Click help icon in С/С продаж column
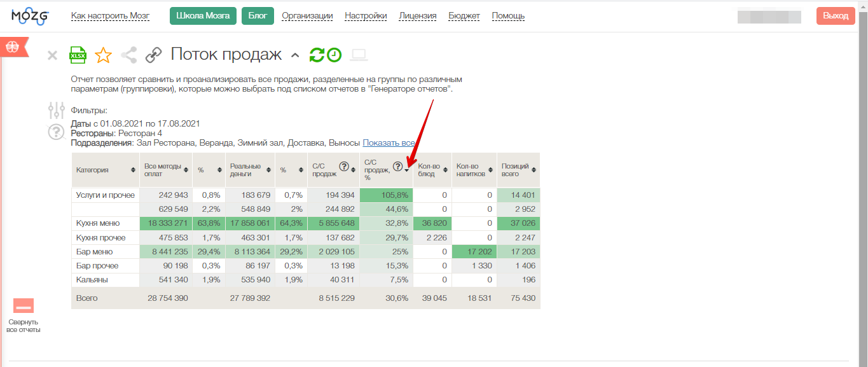The image size is (868, 367). point(344,167)
